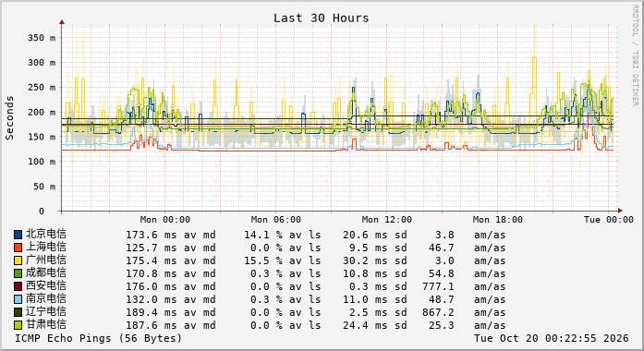Click the 25.3 am/as ratio value
This screenshot has width=644, height=351.
442,325
